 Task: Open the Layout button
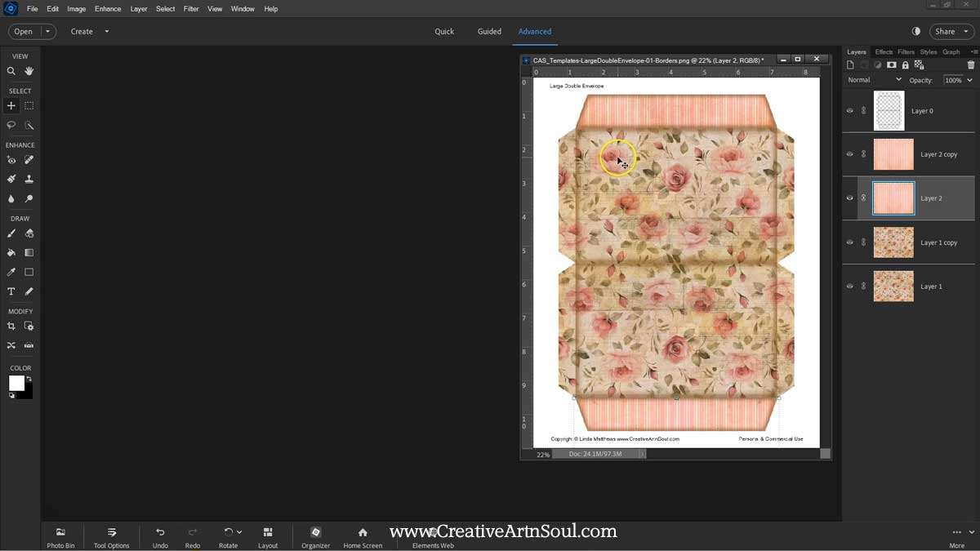pos(268,538)
